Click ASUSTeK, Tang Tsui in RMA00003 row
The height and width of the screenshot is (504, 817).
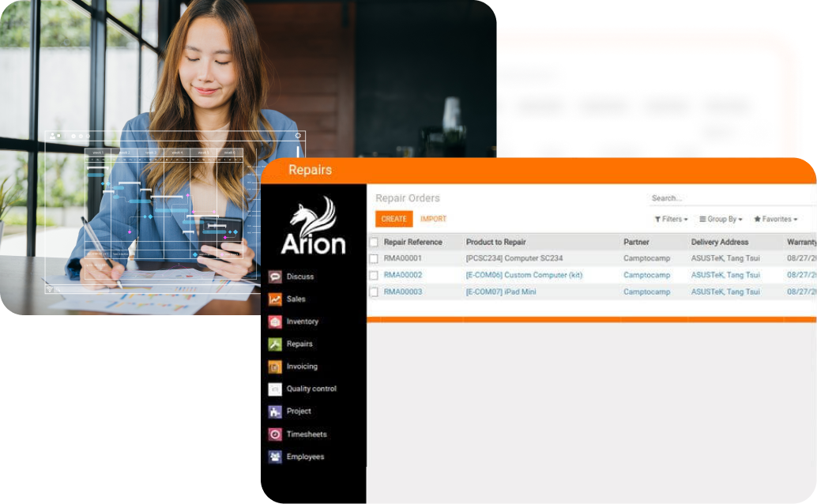point(725,291)
